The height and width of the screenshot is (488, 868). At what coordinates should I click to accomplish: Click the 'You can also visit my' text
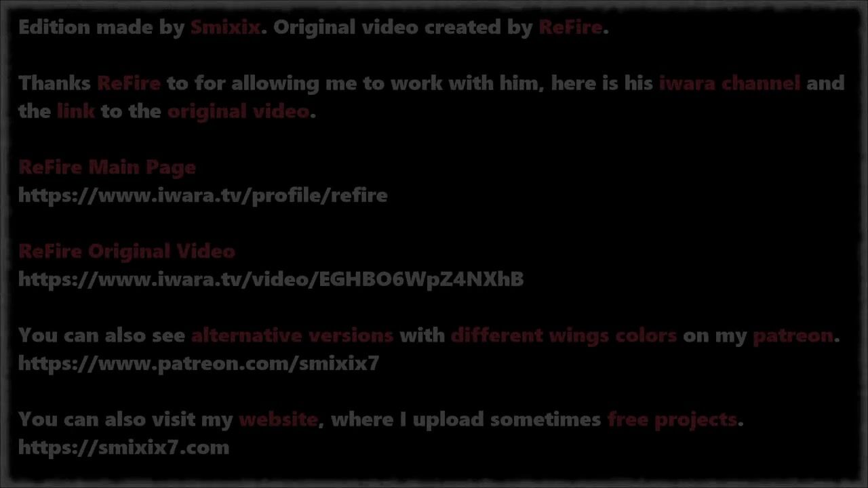pyautogui.click(x=125, y=420)
